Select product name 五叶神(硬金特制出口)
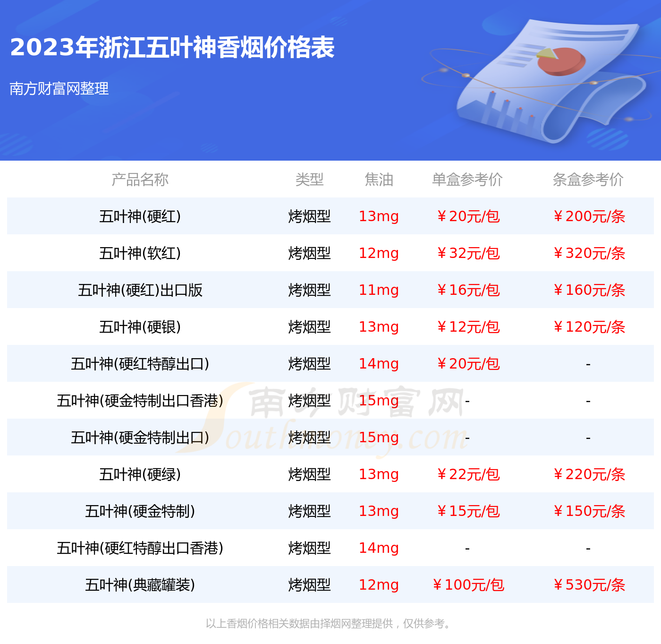This screenshot has height=644, width=661. click(140, 438)
